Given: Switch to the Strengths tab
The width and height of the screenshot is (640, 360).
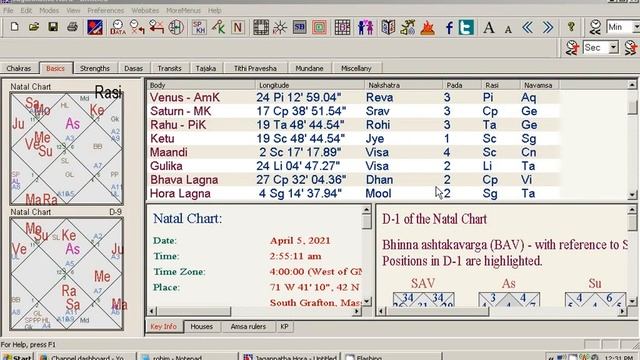Looking at the screenshot, I should 95,68.
